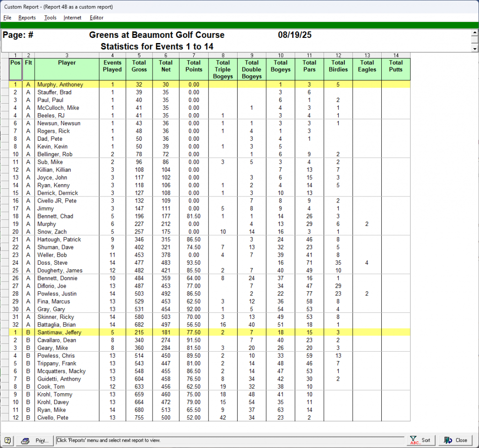479x448 pixels.
Task: Open the Tools menu
Action: tap(50, 18)
